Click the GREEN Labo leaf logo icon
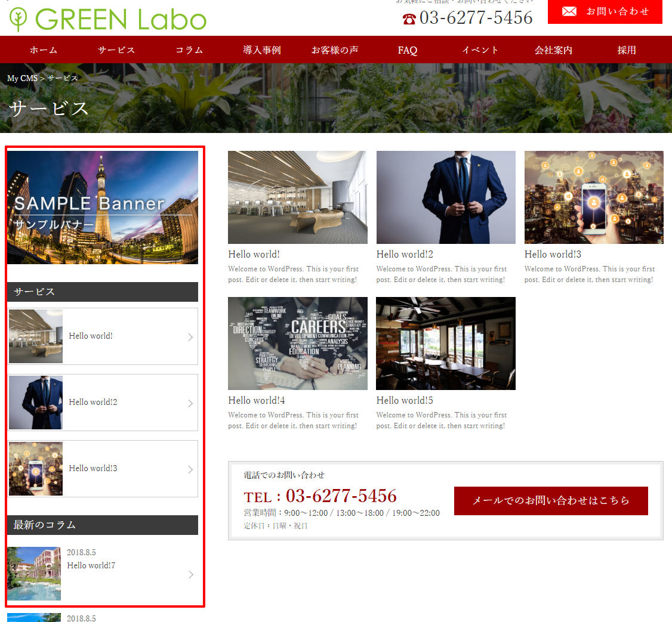The image size is (672, 622). (x=18, y=19)
